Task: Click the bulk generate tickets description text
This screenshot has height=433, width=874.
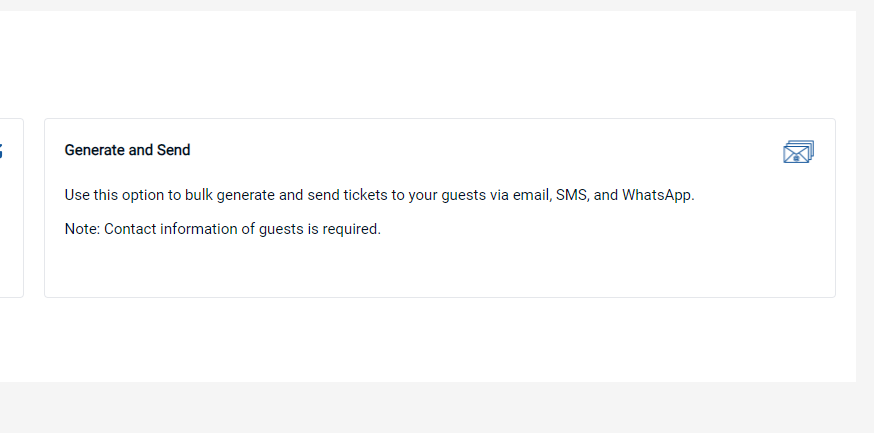Action: [380, 196]
